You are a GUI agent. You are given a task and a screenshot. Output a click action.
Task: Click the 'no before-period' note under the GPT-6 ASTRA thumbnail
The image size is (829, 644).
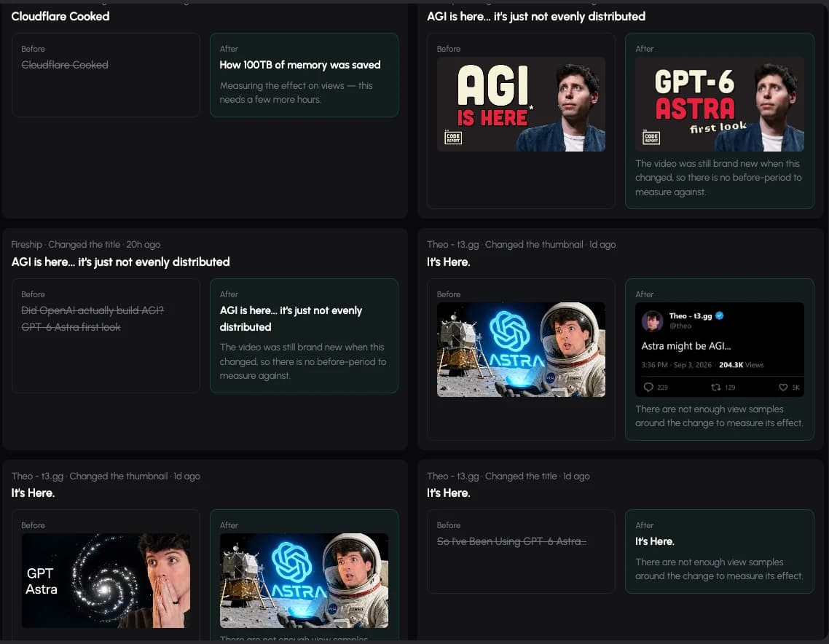pyautogui.click(x=718, y=178)
